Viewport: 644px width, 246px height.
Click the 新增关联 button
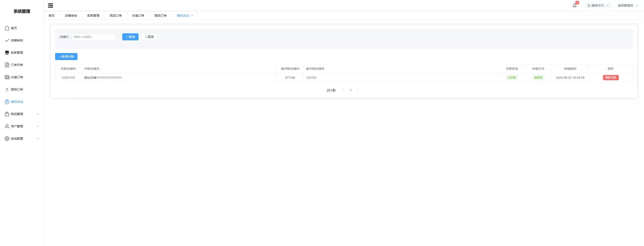pyautogui.click(x=66, y=57)
